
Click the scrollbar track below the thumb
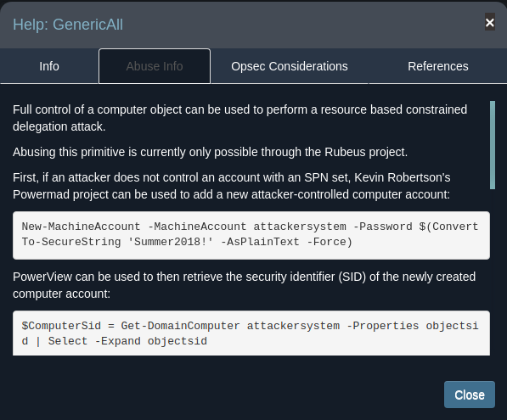pos(493,272)
